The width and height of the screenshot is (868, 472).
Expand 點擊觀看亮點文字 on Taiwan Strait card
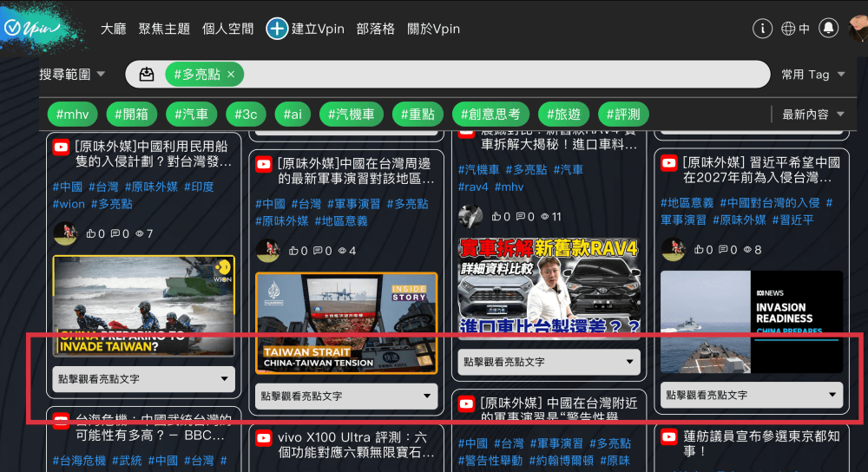tap(346, 397)
